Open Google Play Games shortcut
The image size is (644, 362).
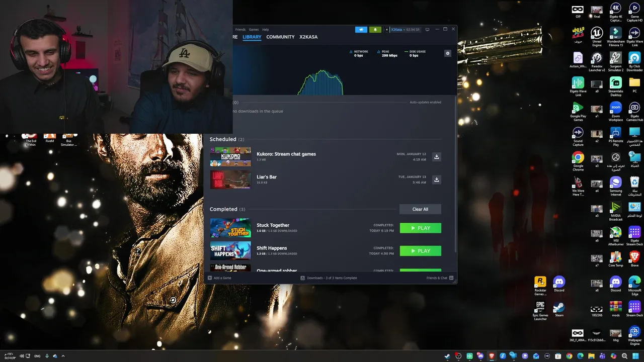pyautogui.click(x=578, y=112)
